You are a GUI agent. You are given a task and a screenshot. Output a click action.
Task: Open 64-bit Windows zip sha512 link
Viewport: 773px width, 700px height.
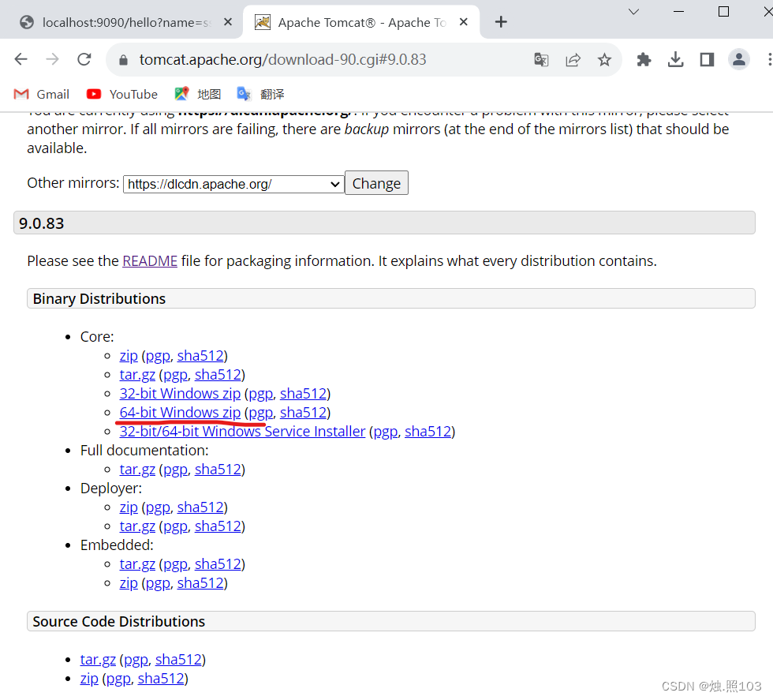(303, 413)
